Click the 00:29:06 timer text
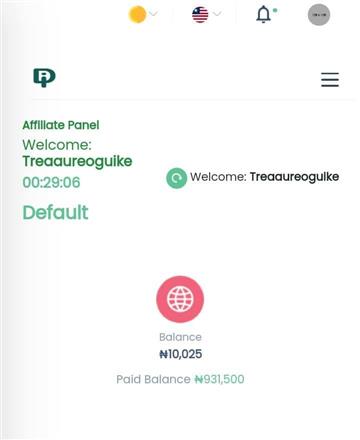This screenshot has height=440, width=360. click(51, 182)
